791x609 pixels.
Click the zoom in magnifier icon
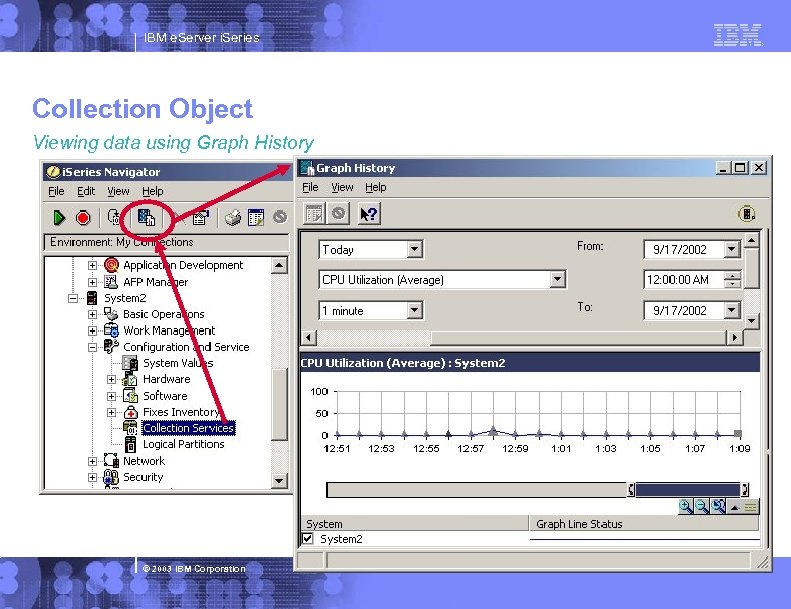click(686, 506)
